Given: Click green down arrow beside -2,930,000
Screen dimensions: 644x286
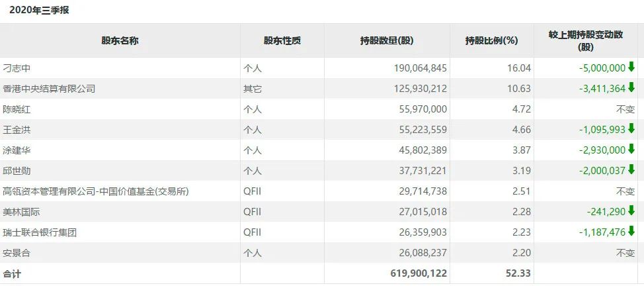Looking at the screenshot, I should (x=631, y=149).
